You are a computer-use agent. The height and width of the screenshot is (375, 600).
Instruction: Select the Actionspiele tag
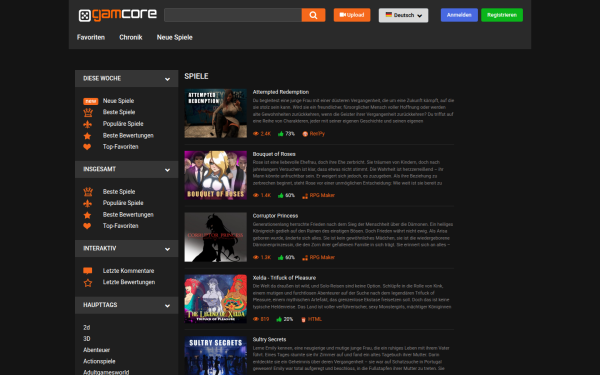pos(99,361)
